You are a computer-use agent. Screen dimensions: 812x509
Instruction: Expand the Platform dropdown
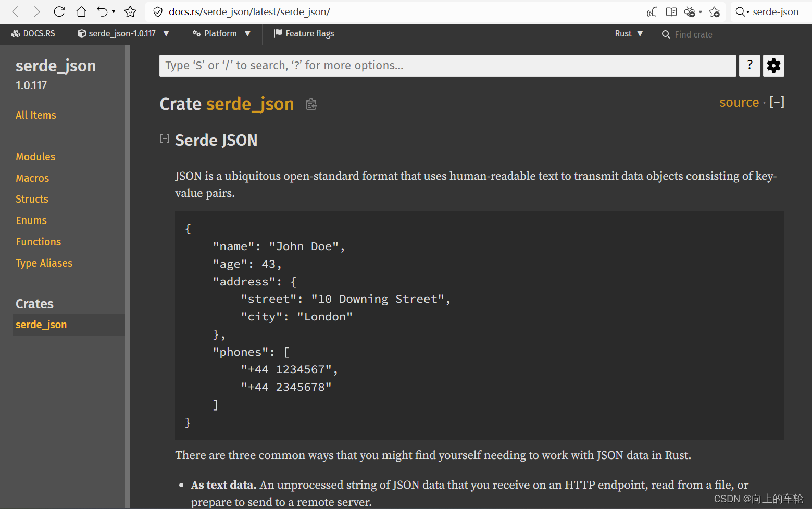click(x=221, y=33)
